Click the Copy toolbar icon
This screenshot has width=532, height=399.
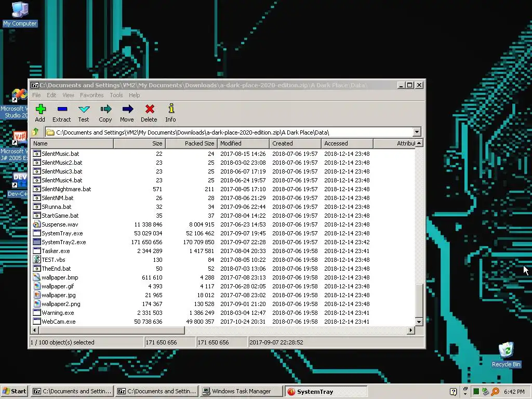[105, 109]
